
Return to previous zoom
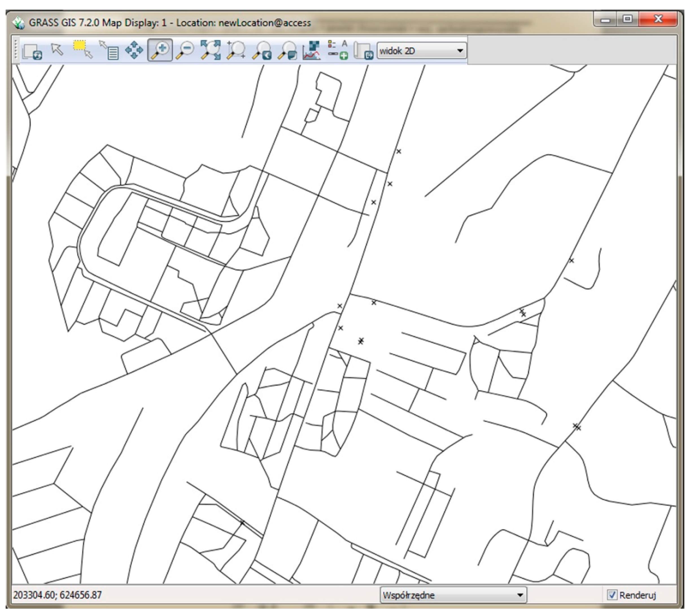click(262, 51)
